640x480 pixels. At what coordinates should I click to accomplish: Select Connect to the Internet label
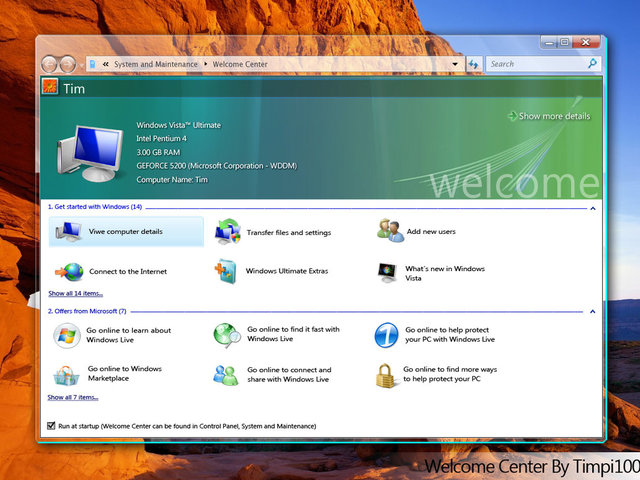tap(128, 271)
